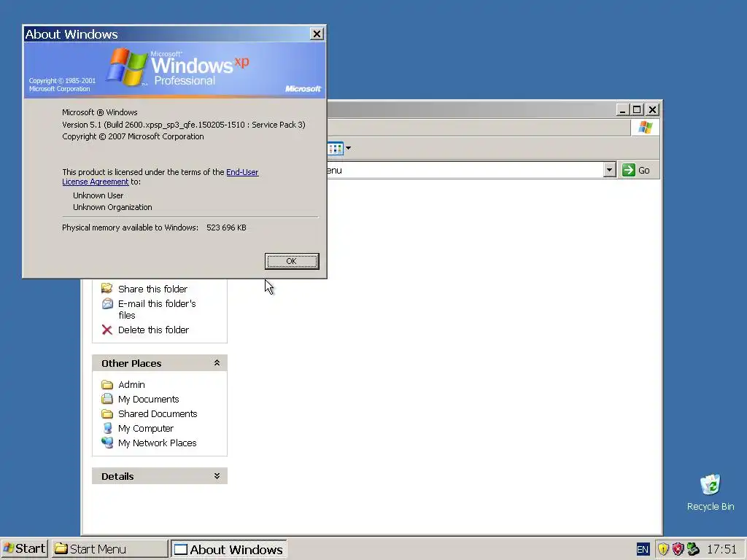The image size is (747, 560).
Task: Click inside the Explorer address field
Action: [465, 170]
